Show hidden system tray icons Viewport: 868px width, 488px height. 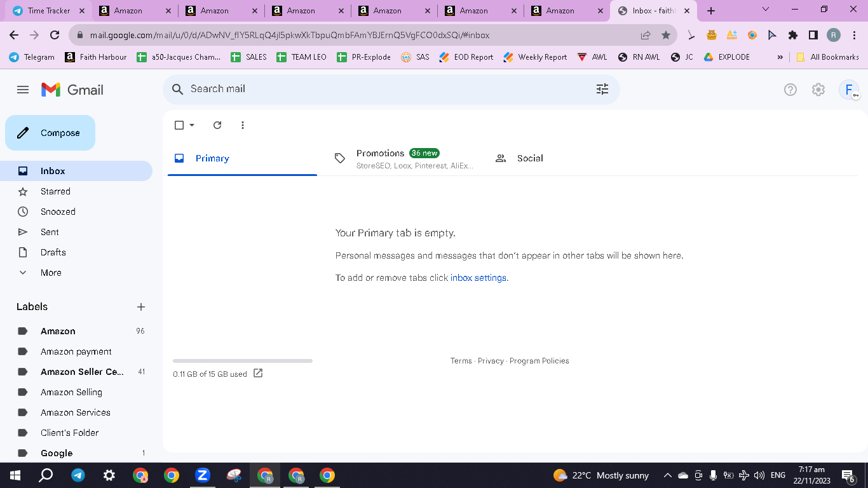tap(667, 475)
